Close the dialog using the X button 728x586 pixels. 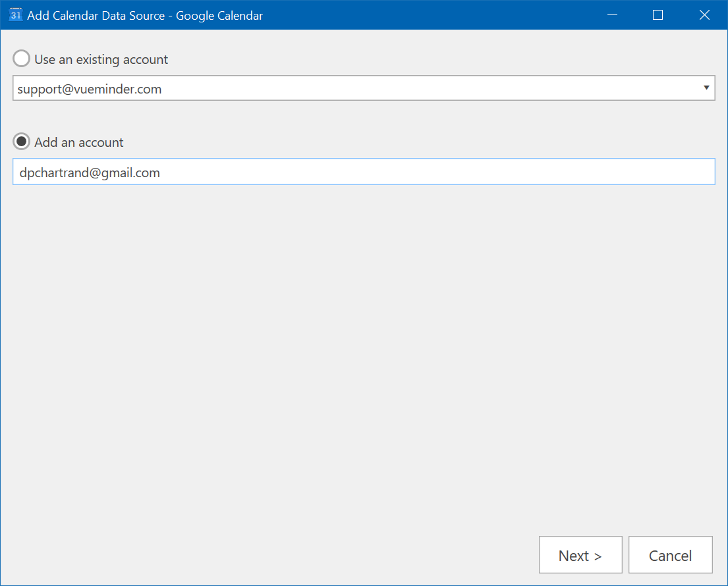(704, 15)
